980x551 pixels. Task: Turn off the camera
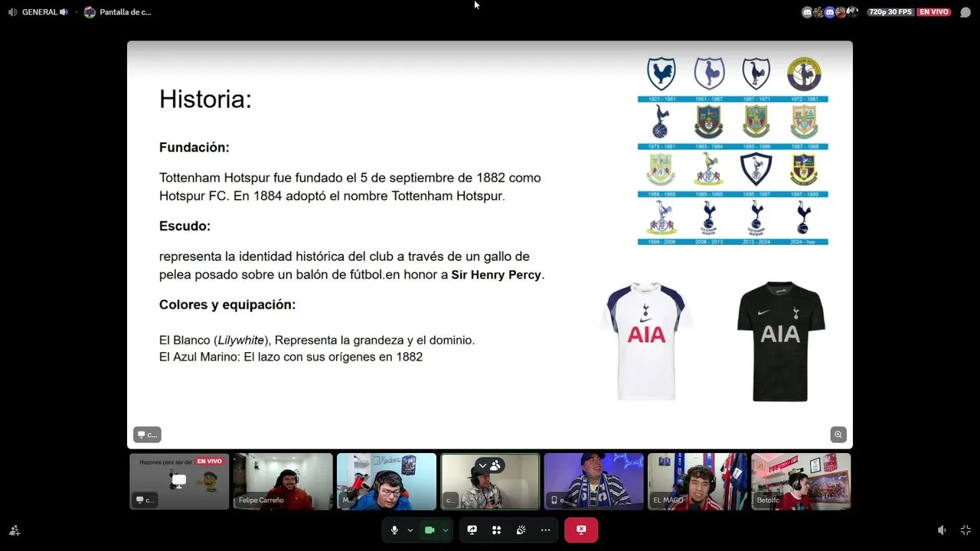[x=430, y=530]
